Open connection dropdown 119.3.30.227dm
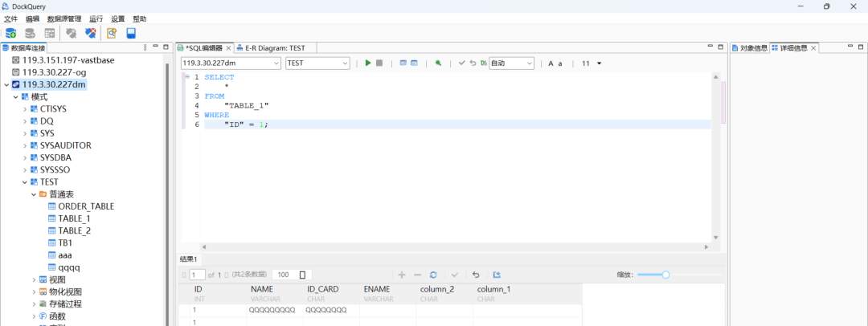 (231, 63)
